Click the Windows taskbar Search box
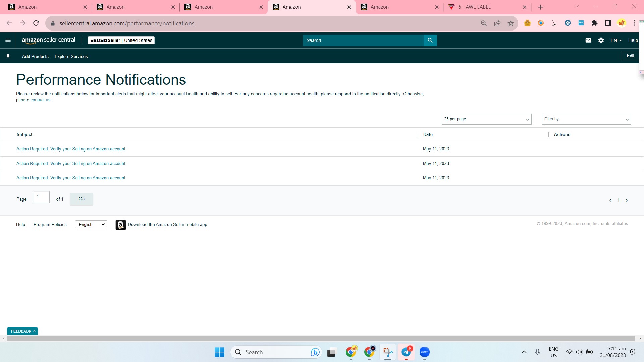644x362 pixels. click(276, 352)
